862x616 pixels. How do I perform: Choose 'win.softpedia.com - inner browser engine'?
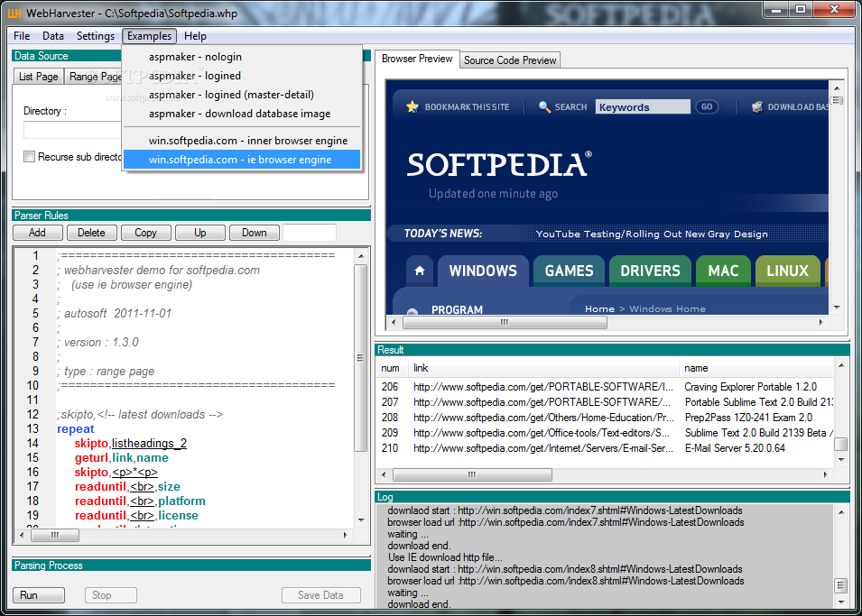click(242, 141)
